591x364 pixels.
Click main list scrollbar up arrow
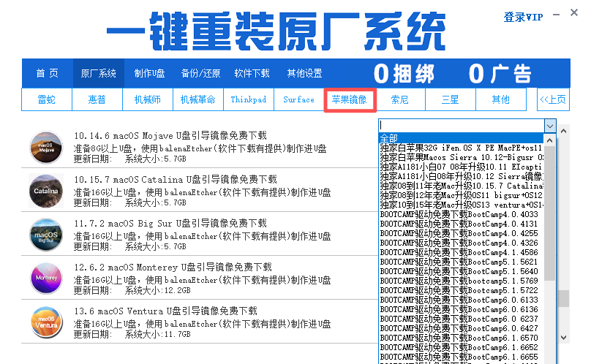pos(563,131)
